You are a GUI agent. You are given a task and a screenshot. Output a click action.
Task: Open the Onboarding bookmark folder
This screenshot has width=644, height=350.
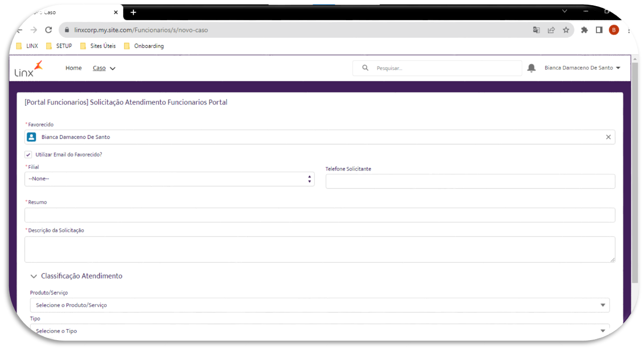(144, 46)
